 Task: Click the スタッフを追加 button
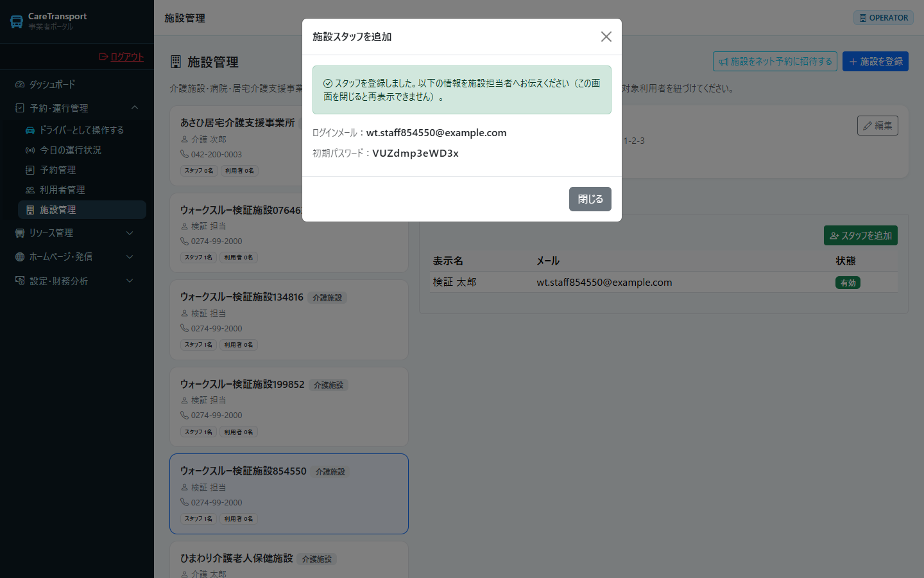[860, 236]
